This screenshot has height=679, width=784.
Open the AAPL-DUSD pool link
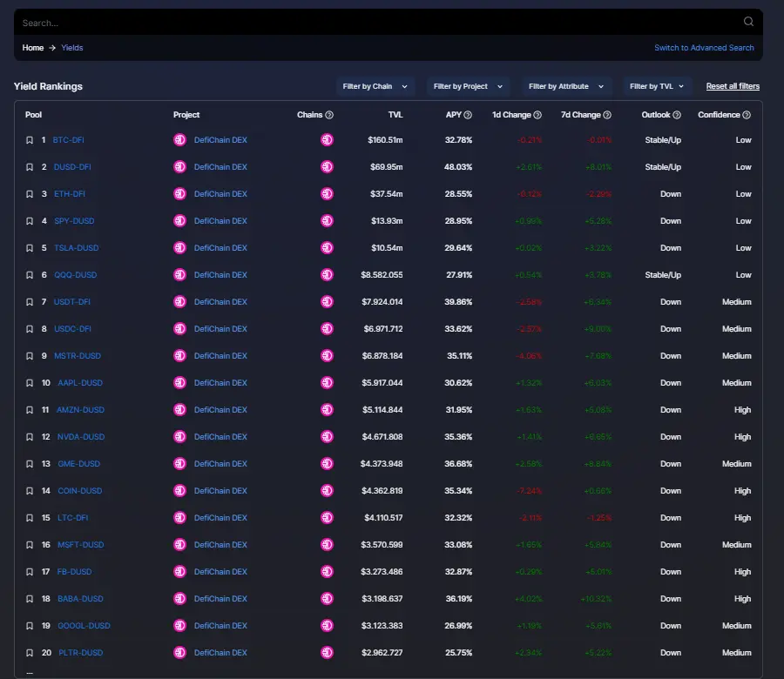[x=80, y=383]
